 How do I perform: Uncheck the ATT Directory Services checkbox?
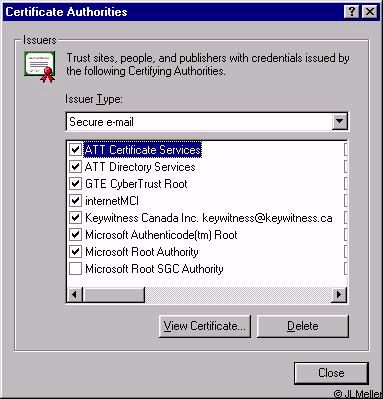75,167
